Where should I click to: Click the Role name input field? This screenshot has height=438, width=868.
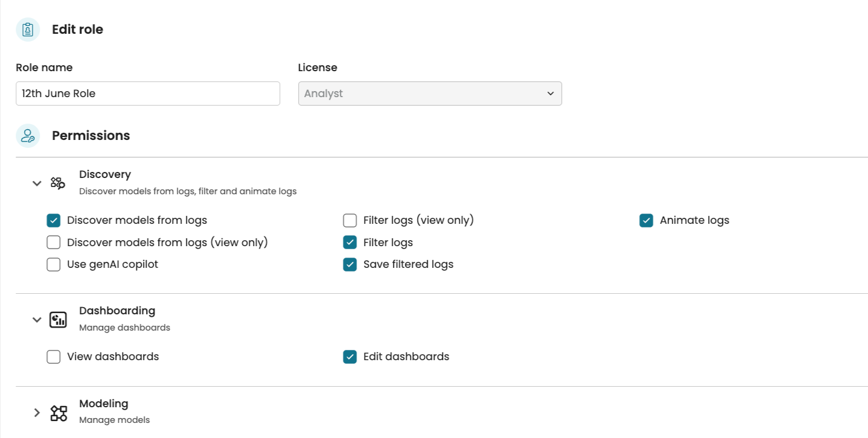tap(148, 94)
